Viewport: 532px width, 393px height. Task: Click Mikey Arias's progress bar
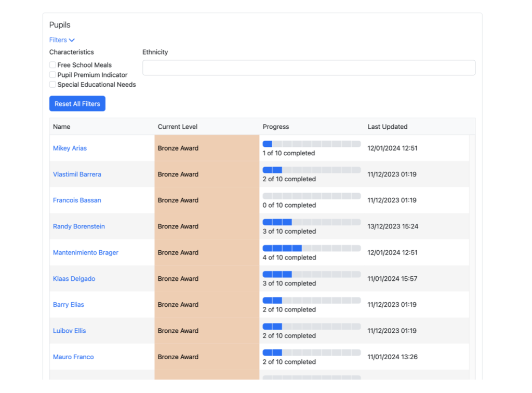point(311,144)
